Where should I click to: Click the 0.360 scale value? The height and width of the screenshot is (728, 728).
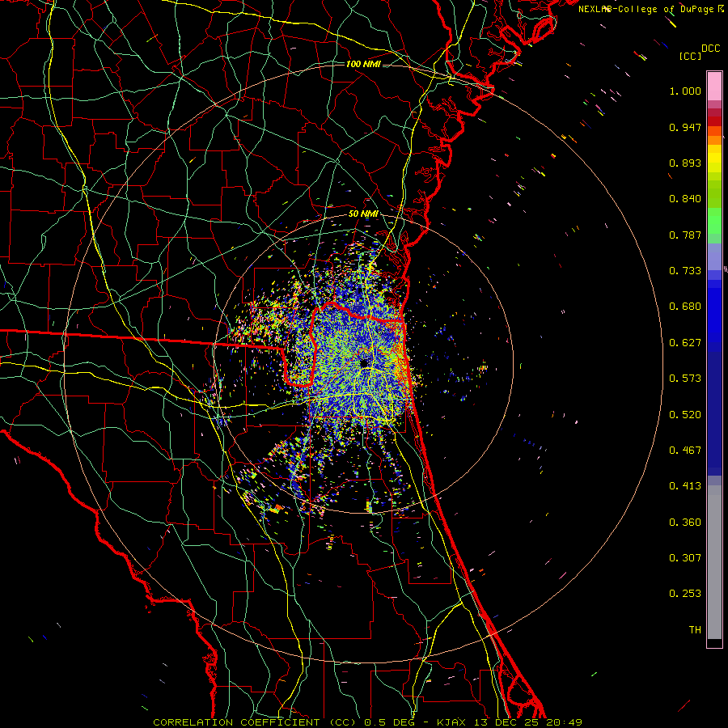(685, 523)
